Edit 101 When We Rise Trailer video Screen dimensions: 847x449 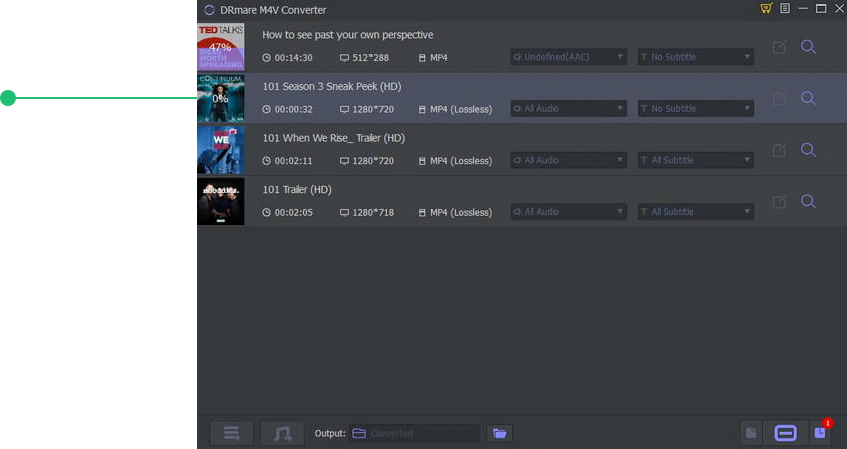(779, 150)
